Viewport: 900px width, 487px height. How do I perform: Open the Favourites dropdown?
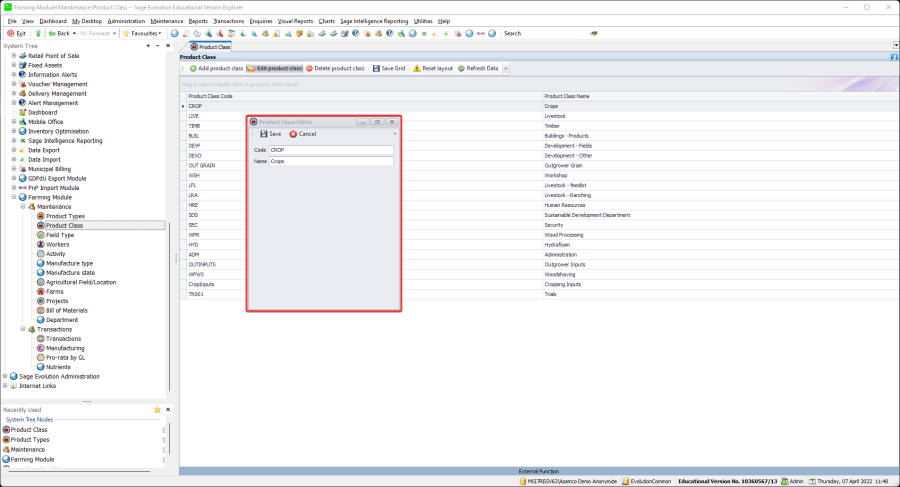pos(141,33)
